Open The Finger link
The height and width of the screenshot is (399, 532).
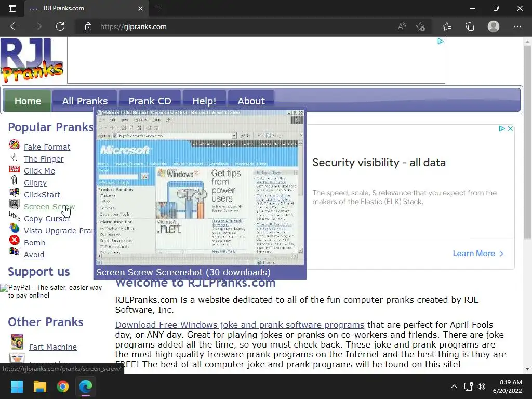tap(44, 159)
